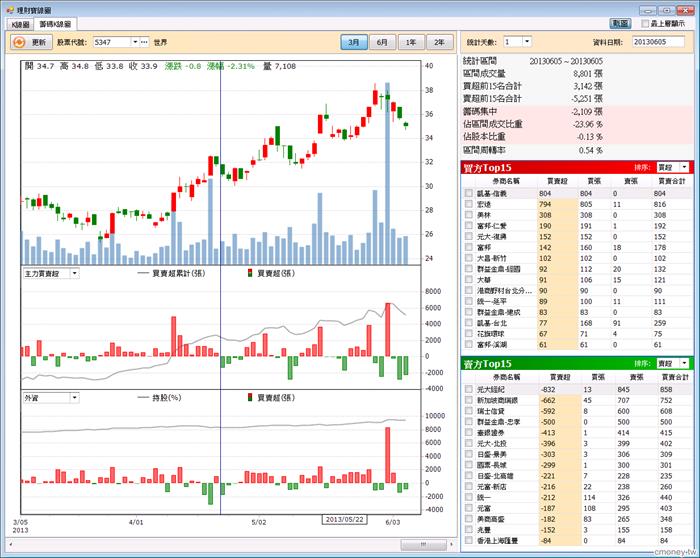Open the 主力買賣超 indicator dropdown
The height and width of the screenshot is (558, 700).
tap(75, 273)
